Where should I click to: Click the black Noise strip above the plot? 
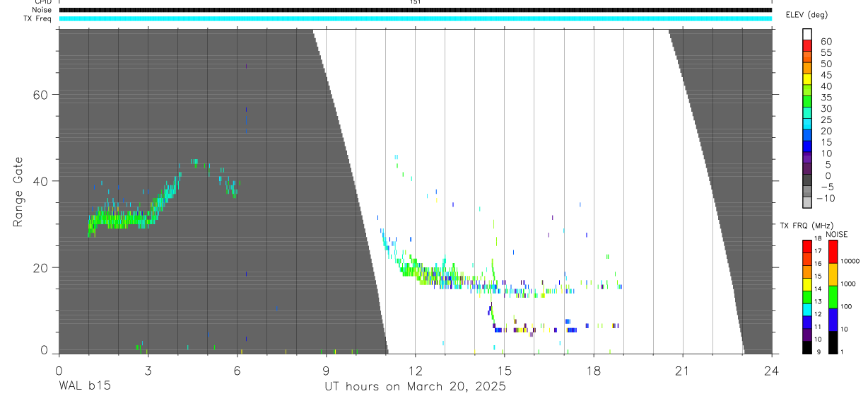pos(415,10)
